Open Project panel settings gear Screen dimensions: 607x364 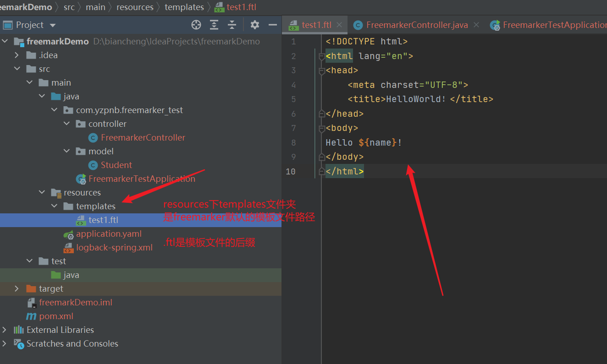click(255, 25)
